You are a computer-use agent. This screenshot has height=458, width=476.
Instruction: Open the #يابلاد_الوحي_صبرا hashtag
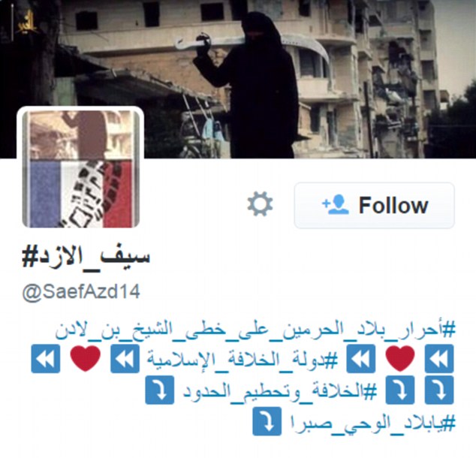373,423
